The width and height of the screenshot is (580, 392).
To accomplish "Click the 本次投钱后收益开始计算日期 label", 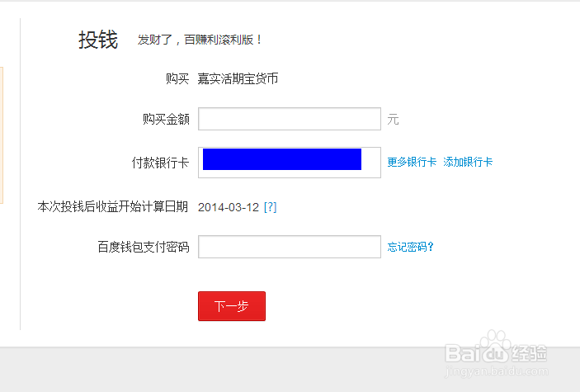I will [x=113, y=206].
